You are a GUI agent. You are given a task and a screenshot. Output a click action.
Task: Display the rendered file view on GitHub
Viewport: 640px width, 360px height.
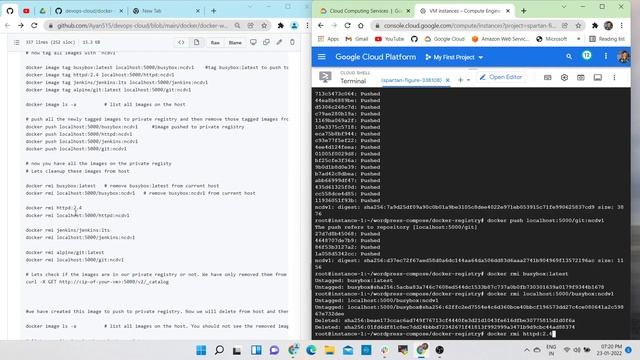tap(196, 42)
